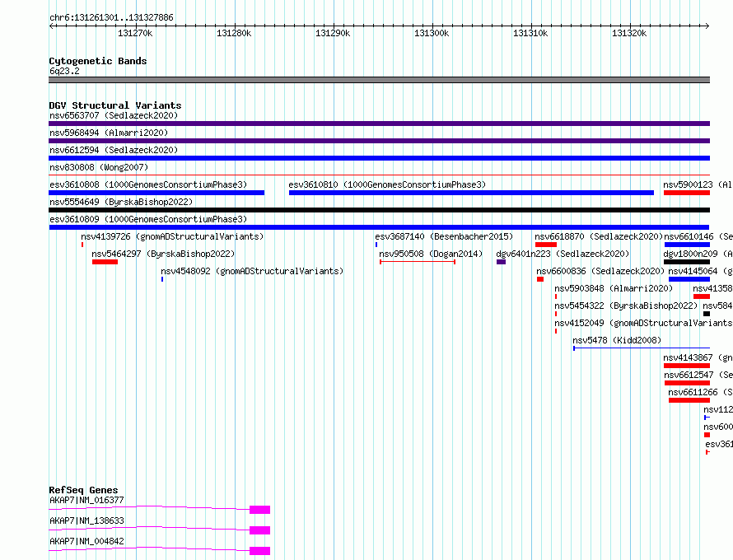Viewport: 733px width, 560px height.
Task: Click the chr6:131261301..131327886 coordinate label
Action: [x=111, y=17]
